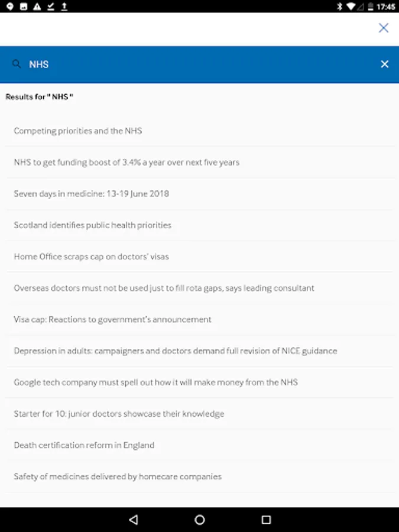Open the recent apps square button
Image resolution: width=399 pixels, height=532 pixels.
(267, 520)
